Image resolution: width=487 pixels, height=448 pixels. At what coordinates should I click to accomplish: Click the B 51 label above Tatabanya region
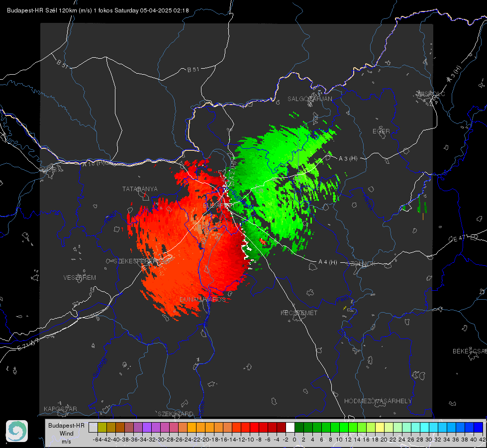193,70
